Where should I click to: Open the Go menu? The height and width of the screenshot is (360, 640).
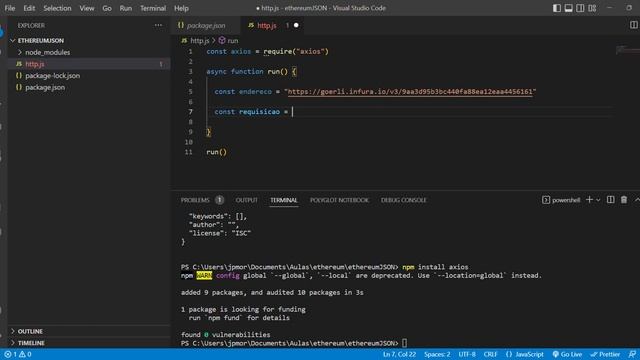[x=107, y=8]
